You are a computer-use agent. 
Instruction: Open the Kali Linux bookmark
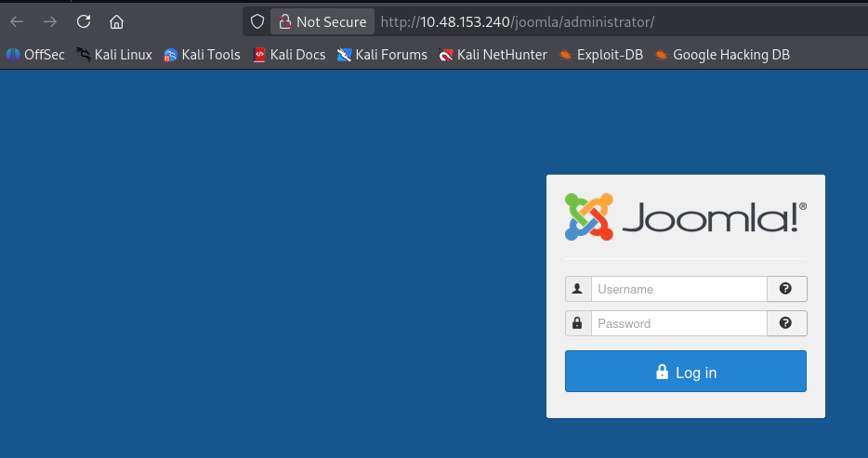pyautogui.click(x=113, y=55)
